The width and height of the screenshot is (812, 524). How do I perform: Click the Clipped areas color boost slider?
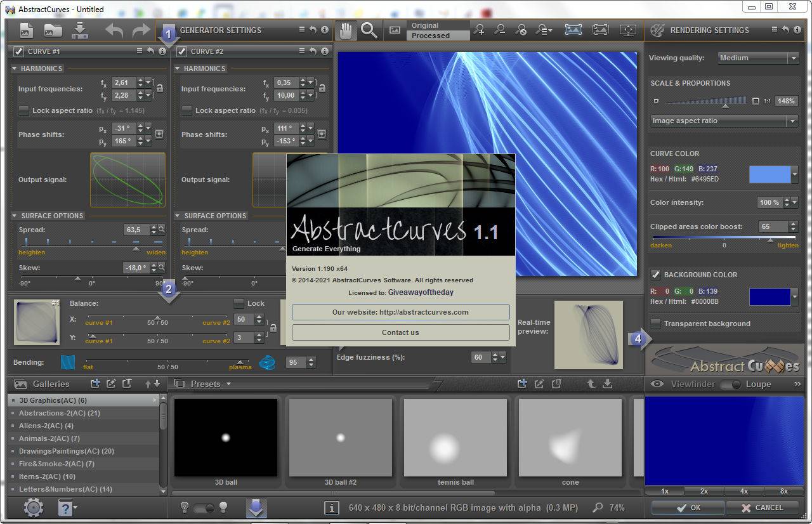(x=724, y=238)
